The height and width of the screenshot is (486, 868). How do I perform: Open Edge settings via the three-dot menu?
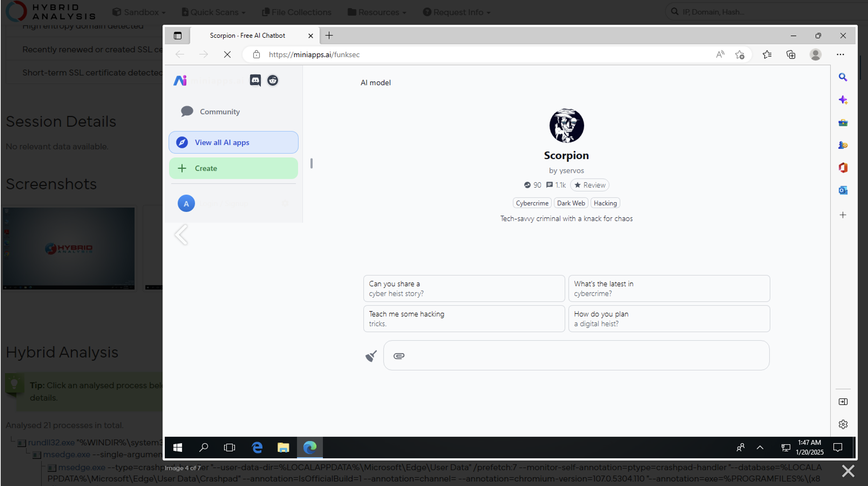tap(841, 55)
